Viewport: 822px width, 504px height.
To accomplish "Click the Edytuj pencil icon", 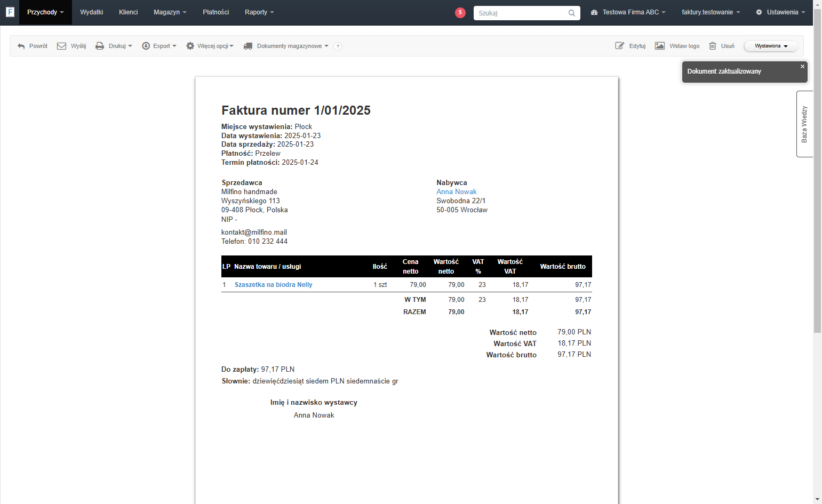I will tap(620, 46).
